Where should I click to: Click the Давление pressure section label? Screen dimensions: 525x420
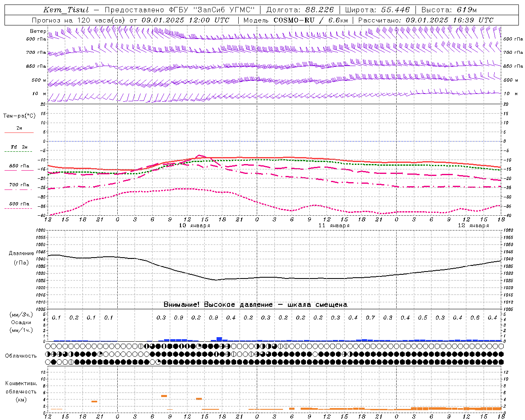21,253
